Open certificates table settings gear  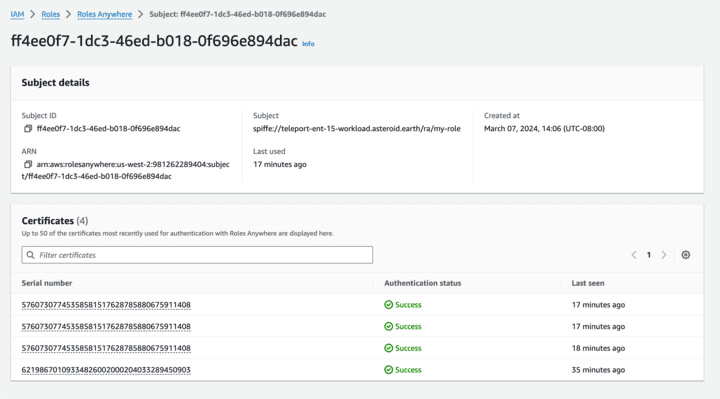[686, 255]
